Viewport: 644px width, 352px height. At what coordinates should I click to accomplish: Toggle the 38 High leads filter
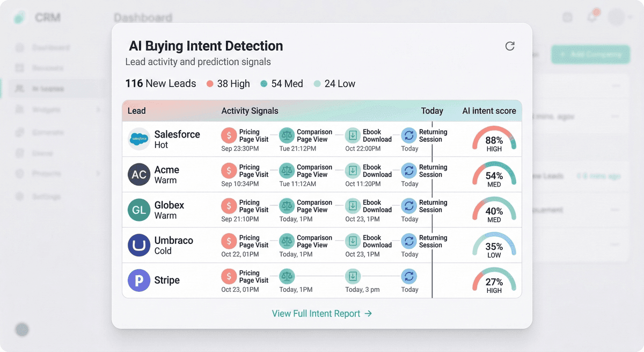point(228,84)
